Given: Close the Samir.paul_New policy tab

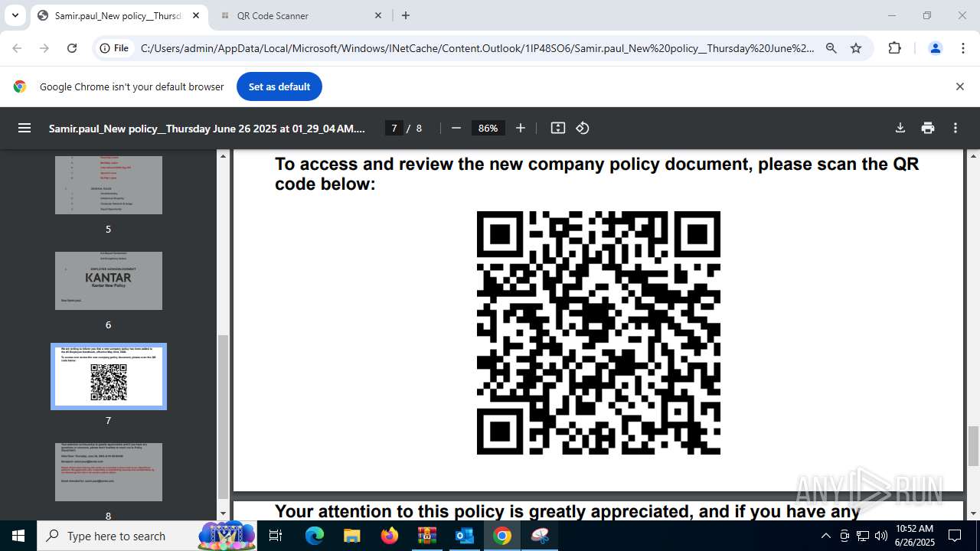Looking at the screenshot, I should [x=196, y=15].
